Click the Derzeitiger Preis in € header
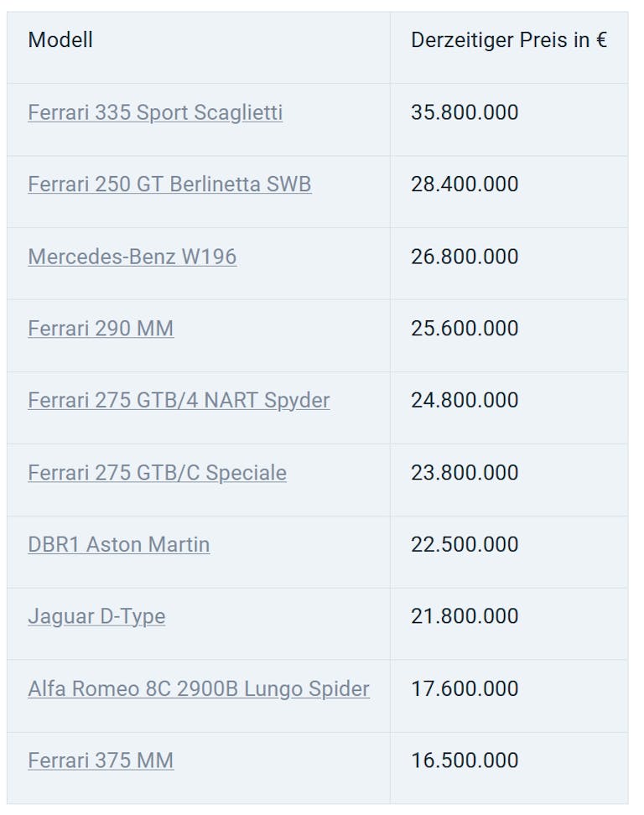The image size is (644, 815). (509, 40)
